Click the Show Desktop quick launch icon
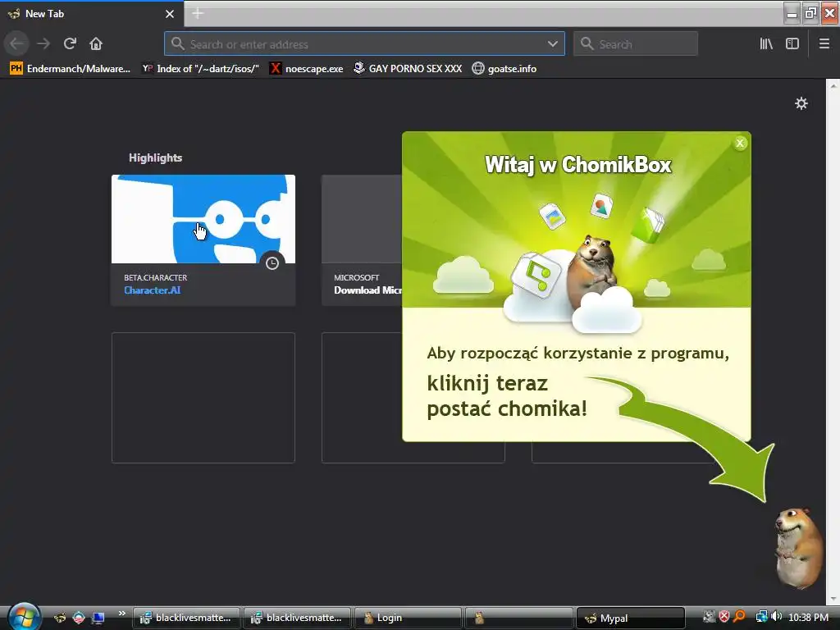The width and height of the screenshot is (840, 630). point(98,618)
